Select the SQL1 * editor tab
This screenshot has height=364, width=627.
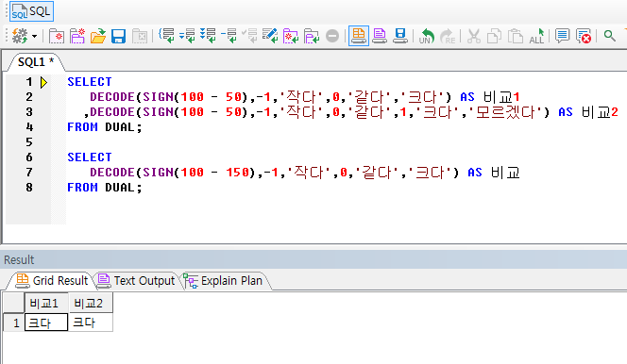pos(36,62)
